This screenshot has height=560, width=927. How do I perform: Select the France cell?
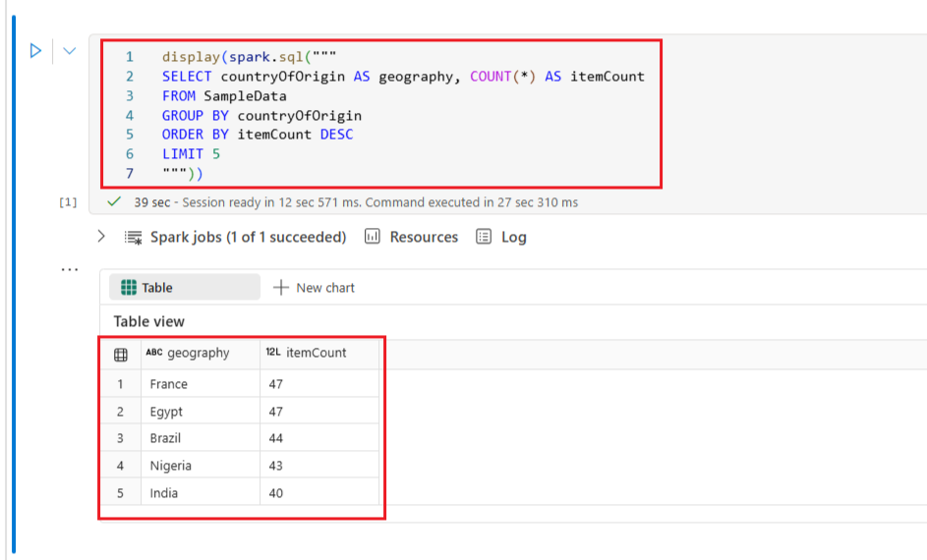pyautogui.click(x=201, y=384)
